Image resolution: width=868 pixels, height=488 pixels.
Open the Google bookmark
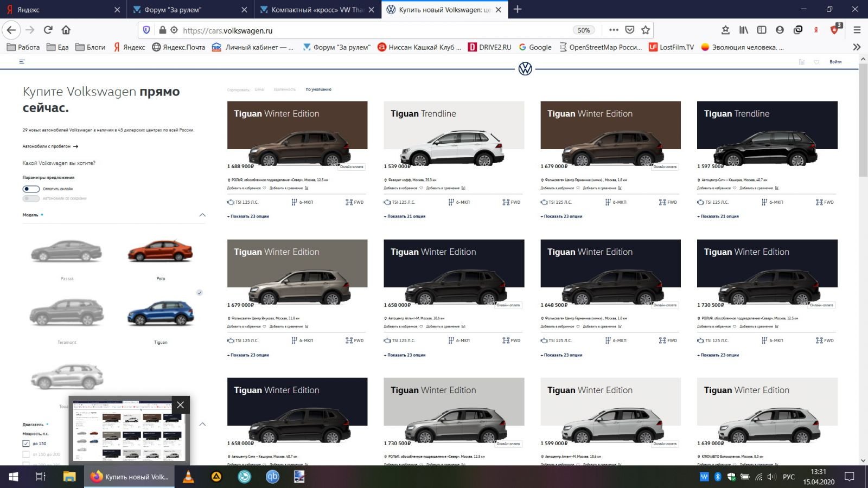(x=535, y=47)
